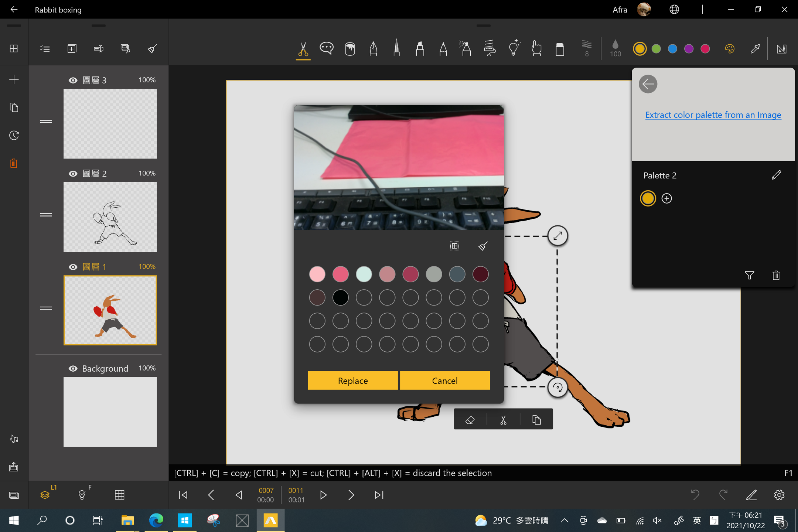Open Extract color palette from an Image
Screen dimensions: 798x532
tap(713, 115)
